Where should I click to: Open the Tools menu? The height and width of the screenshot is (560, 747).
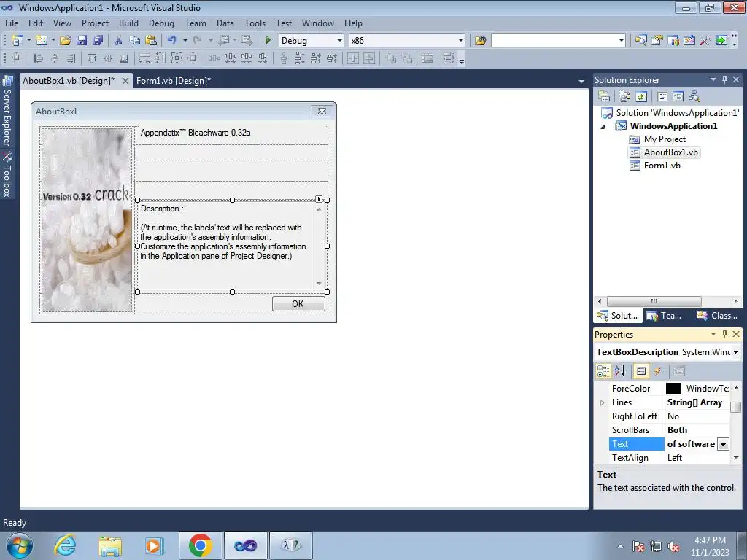coord(255,23)
